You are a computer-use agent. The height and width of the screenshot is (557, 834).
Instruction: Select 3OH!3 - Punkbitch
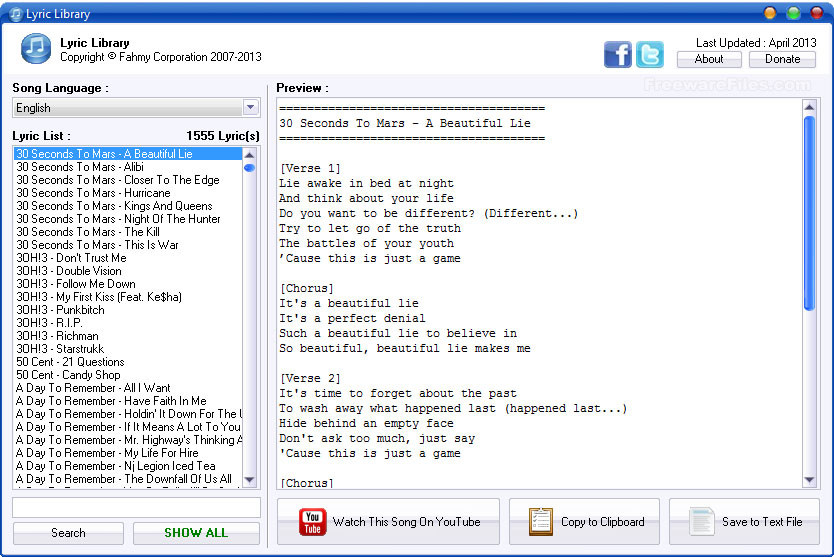(128, 310)
